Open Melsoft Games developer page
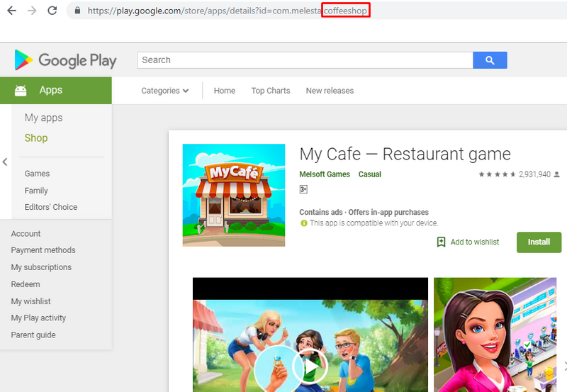Screen dimensions: 567x392 point(325,174)
